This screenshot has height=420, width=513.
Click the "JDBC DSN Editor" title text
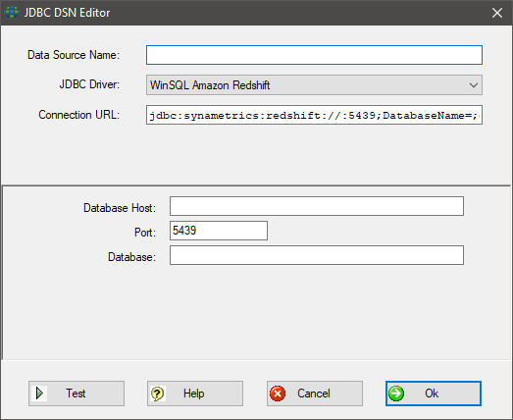click(67, 13)
